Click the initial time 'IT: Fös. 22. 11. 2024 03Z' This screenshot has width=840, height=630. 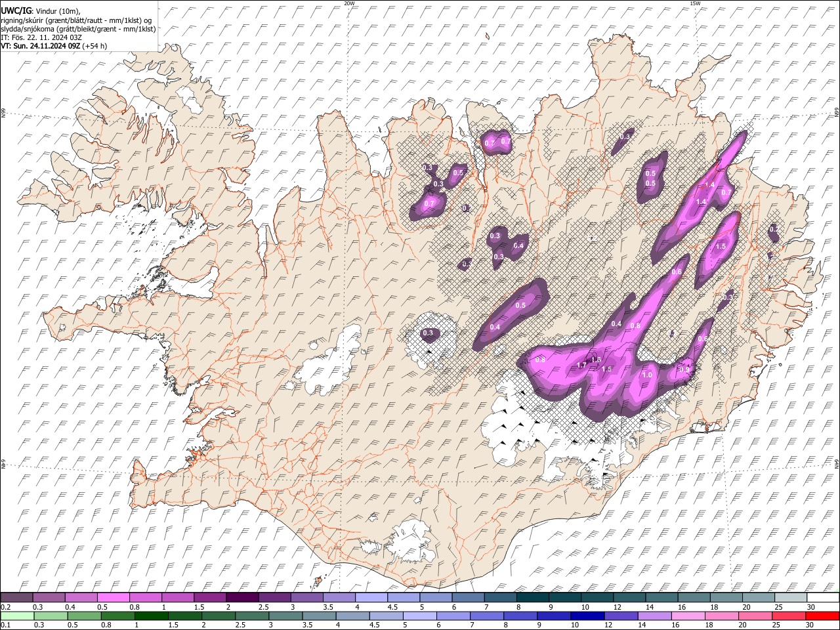point(41,37)
